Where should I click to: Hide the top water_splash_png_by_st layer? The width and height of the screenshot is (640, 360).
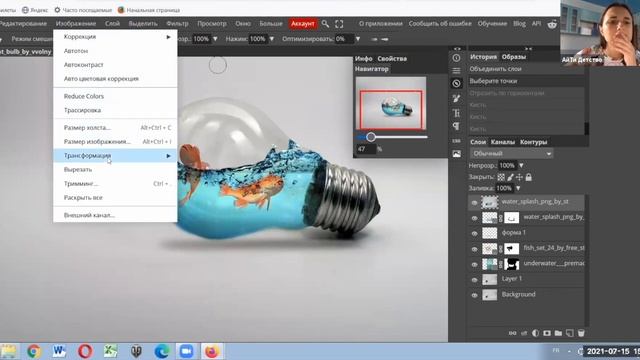[x=474, y=202]
